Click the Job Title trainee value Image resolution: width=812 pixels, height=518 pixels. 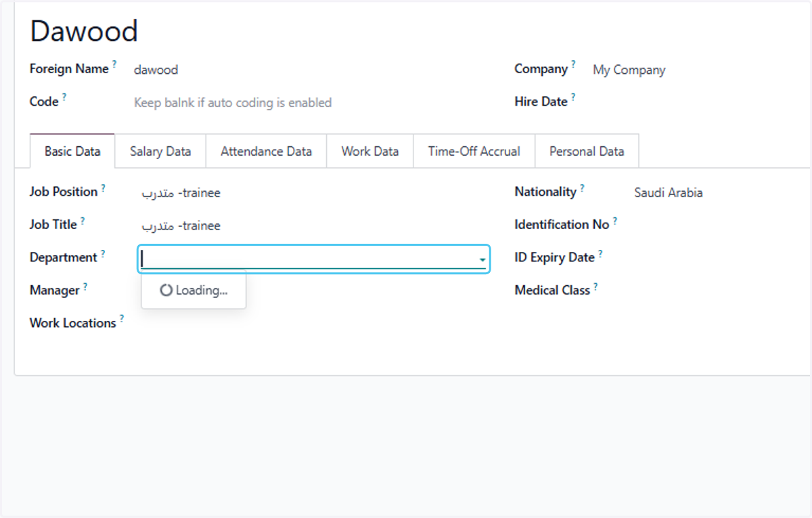pyautogui.click(x=181, y=225)
